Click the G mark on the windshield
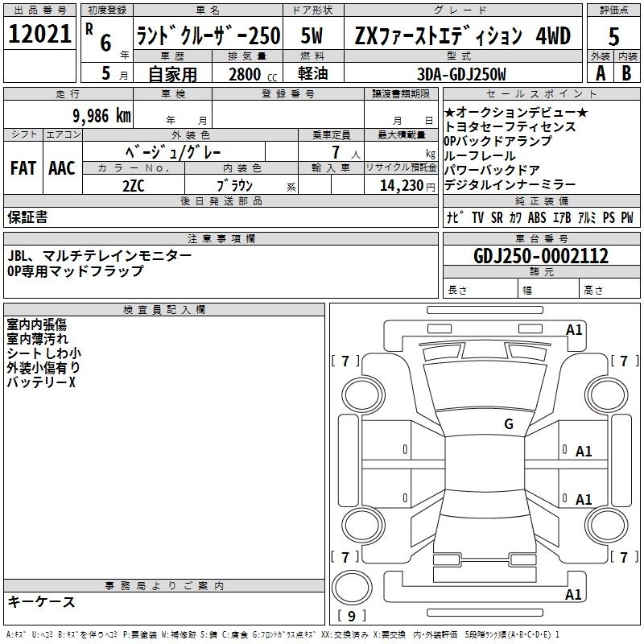644x644 pixels. 508,424
